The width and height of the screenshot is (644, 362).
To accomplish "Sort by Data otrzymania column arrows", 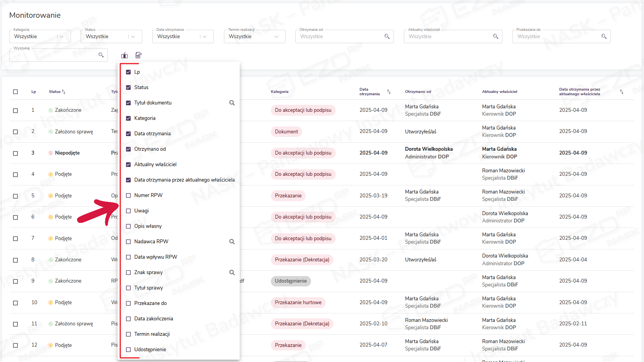I will 389,92.
